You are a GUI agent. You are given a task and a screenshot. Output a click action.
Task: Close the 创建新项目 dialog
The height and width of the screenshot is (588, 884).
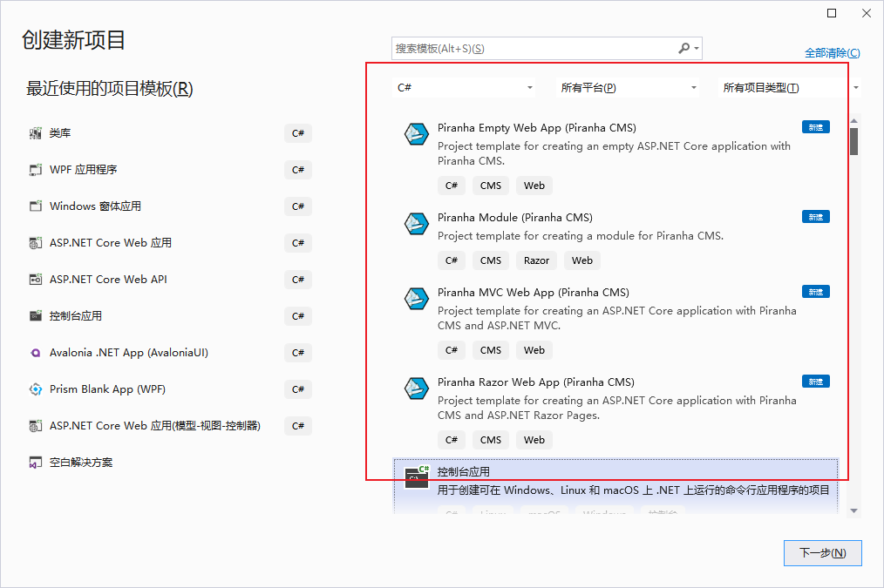867,13
